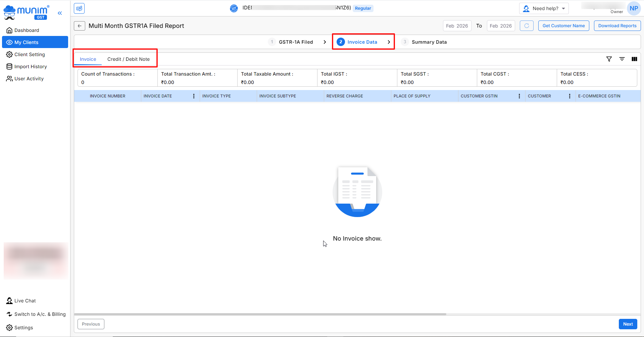The width and height of the screenshot is (644, 337).
Task: Click the refresh icon next to date range
Action: 527,26
